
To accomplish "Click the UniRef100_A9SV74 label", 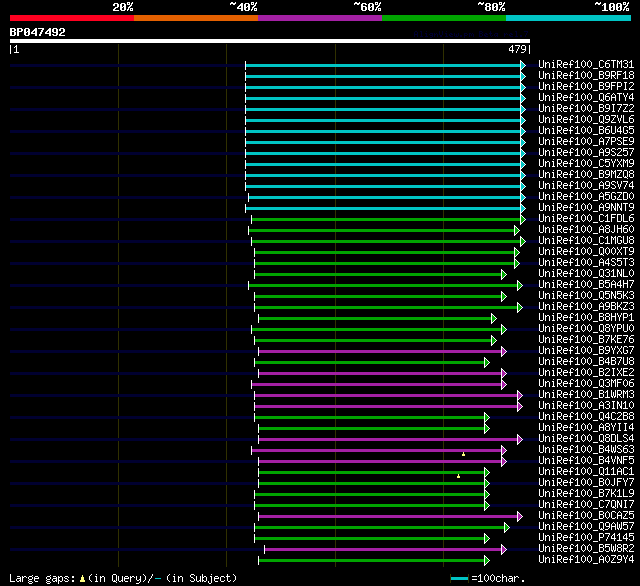I will point(586,186).
